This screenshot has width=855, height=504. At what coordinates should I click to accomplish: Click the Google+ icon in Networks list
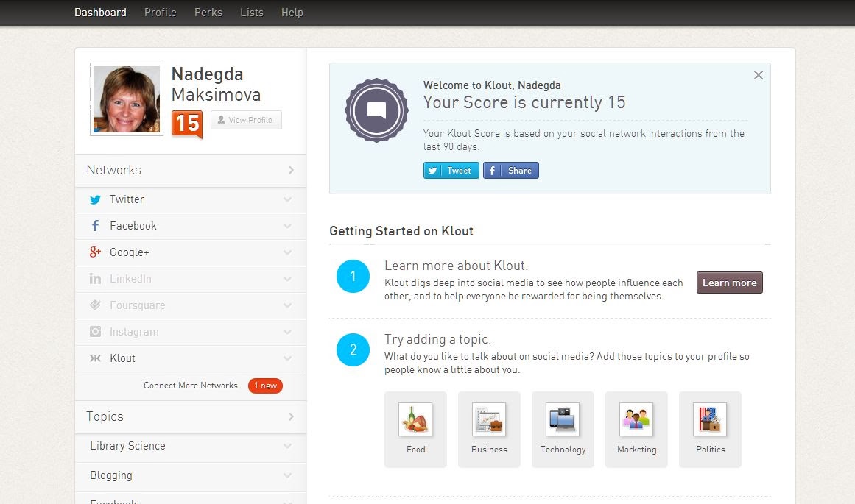click(x=96, y=252)
